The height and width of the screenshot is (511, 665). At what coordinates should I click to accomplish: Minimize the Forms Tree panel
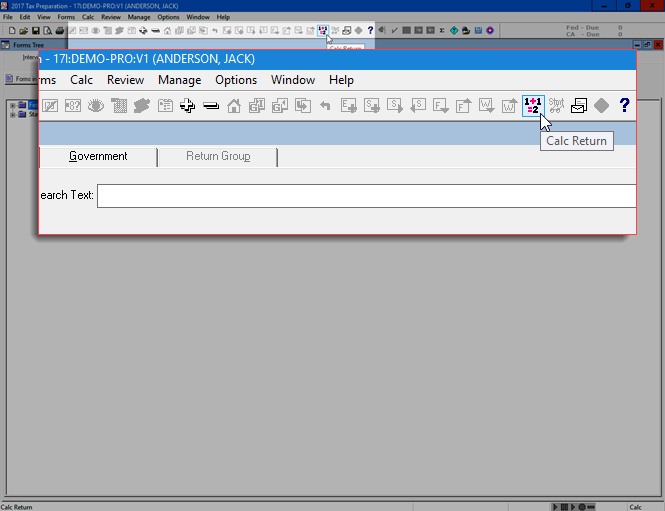(637, 45)
